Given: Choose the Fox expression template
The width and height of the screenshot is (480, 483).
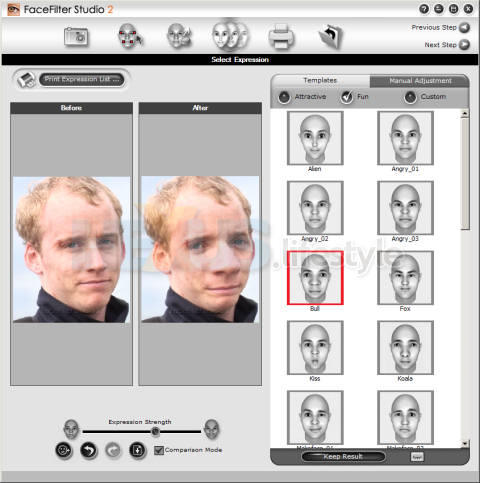Looking at the screenshot, I should (x=405, y=278).
